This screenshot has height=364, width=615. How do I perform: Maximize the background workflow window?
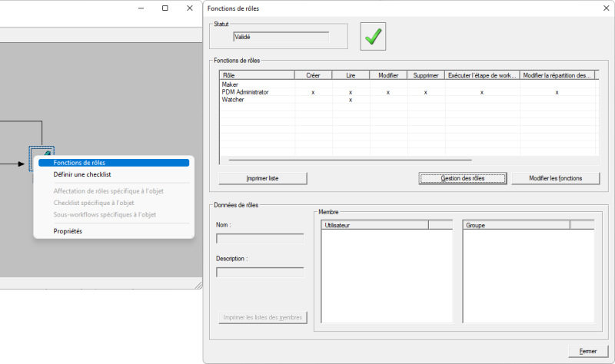pyautogui.click(x=165, y=8)
